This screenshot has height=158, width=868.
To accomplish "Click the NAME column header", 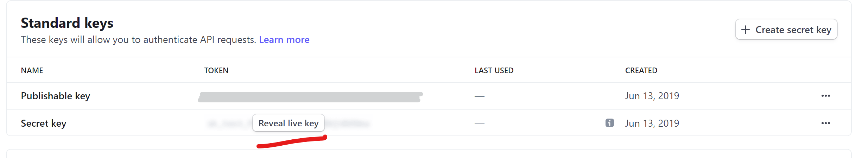I will pos(32,70).
